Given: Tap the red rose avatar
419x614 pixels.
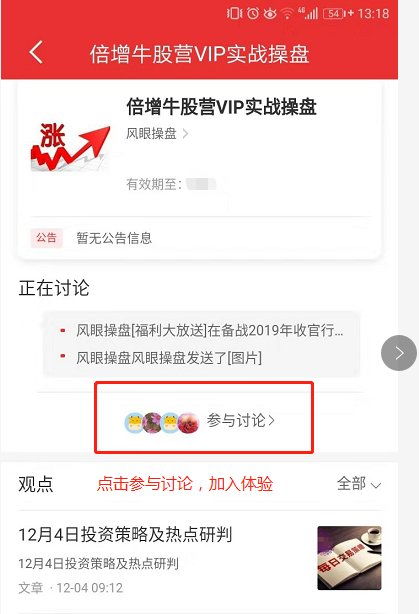Looking at the screenshot, I should pos(188,423).
